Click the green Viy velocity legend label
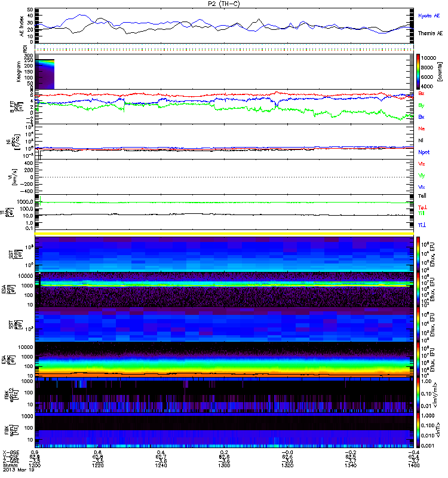The width and height of the screenshot is (448, 478). (422, 176)
